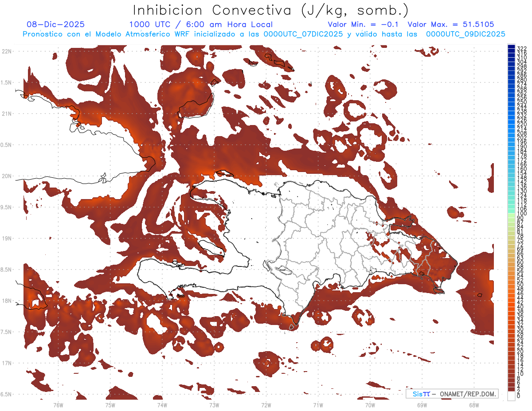Viewport: 532px width, 411px height.
Task: Click the '70W' longitude label
Action: 370,405
